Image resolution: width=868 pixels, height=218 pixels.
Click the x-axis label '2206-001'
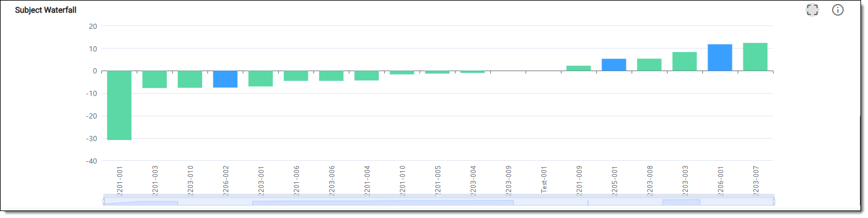coord(720,181)
